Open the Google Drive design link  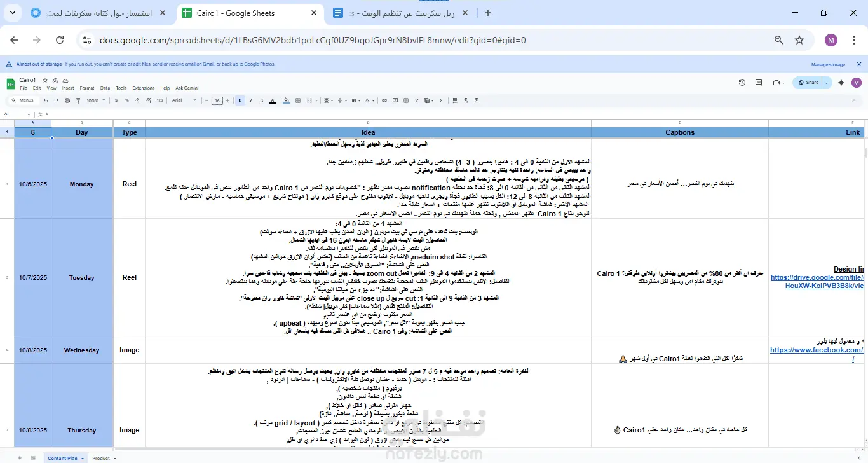817,282
